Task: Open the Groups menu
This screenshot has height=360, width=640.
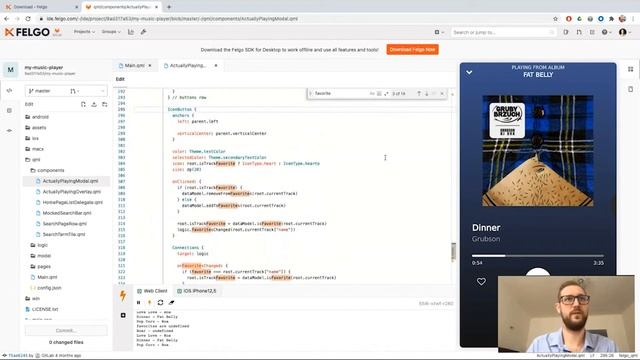Action: click(111, 32)
